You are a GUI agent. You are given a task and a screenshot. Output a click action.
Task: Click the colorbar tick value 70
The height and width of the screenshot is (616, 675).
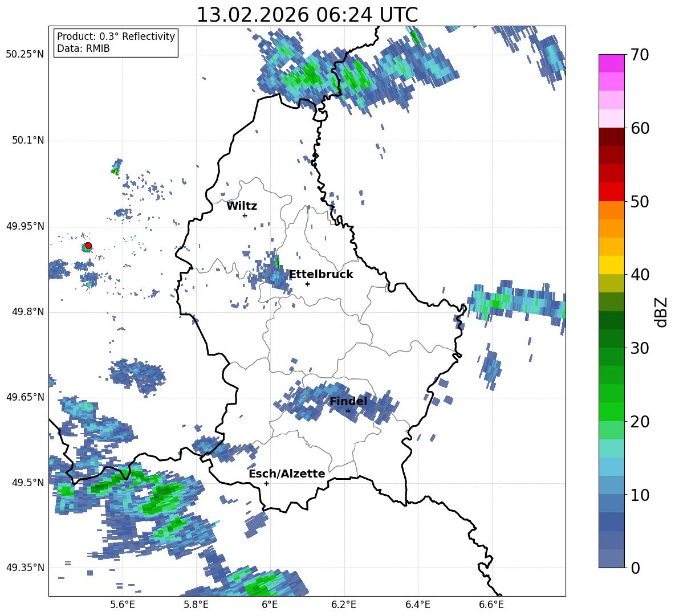(x=640, y=55)
